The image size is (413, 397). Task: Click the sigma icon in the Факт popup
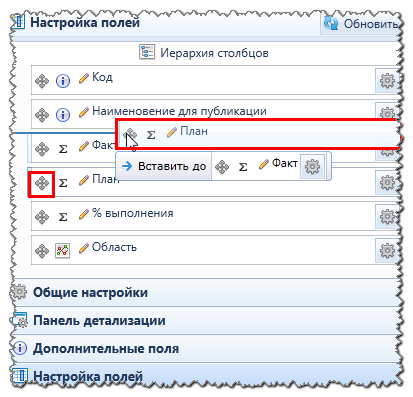point(243,167)
